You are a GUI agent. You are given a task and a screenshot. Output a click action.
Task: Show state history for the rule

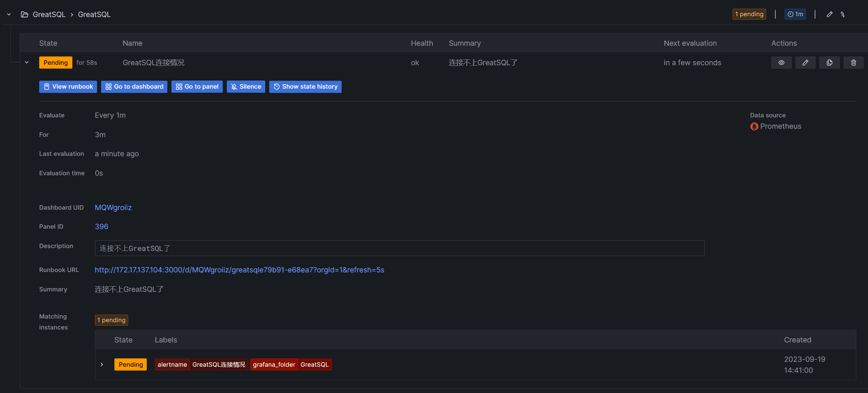(305, 87)
